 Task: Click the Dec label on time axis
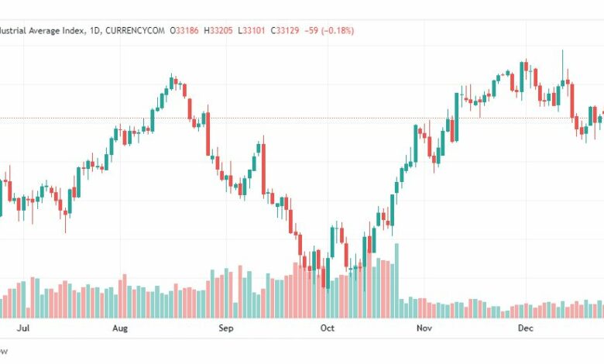526,328
